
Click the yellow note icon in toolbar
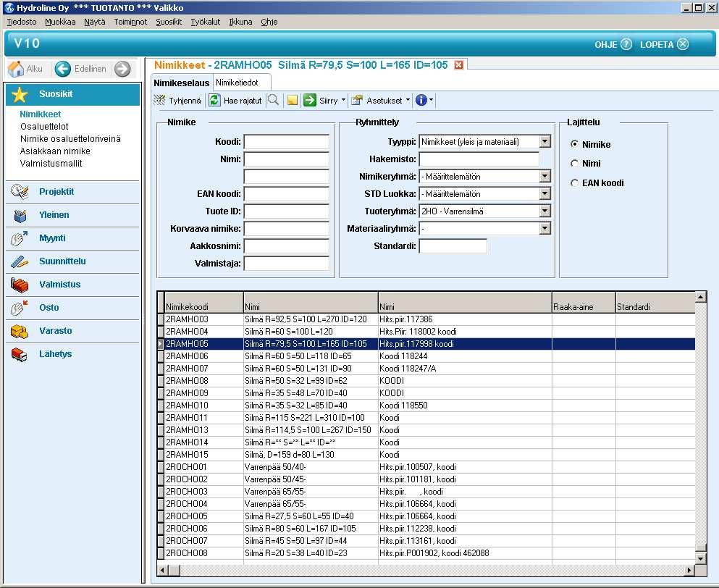click(x=292, y=100)
